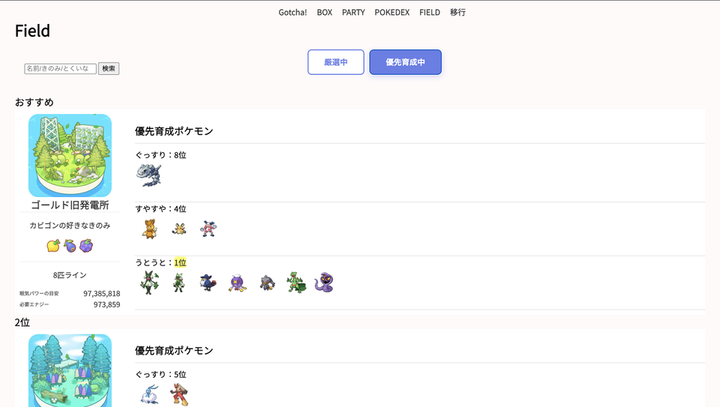Click the カビゴンの好きなきのみ label
720x407 pixels.
(70, 226)
